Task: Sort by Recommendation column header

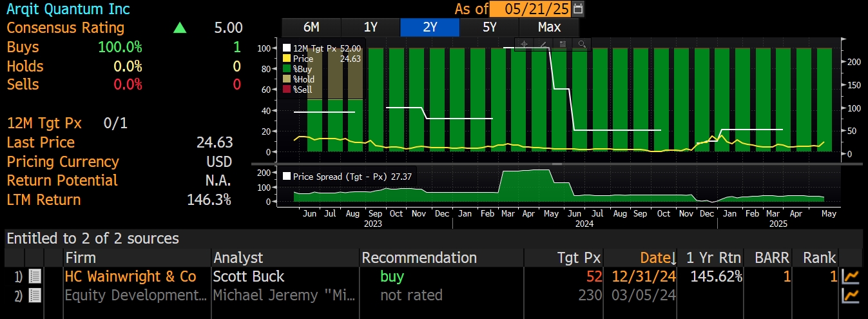Action: (420, 258)
